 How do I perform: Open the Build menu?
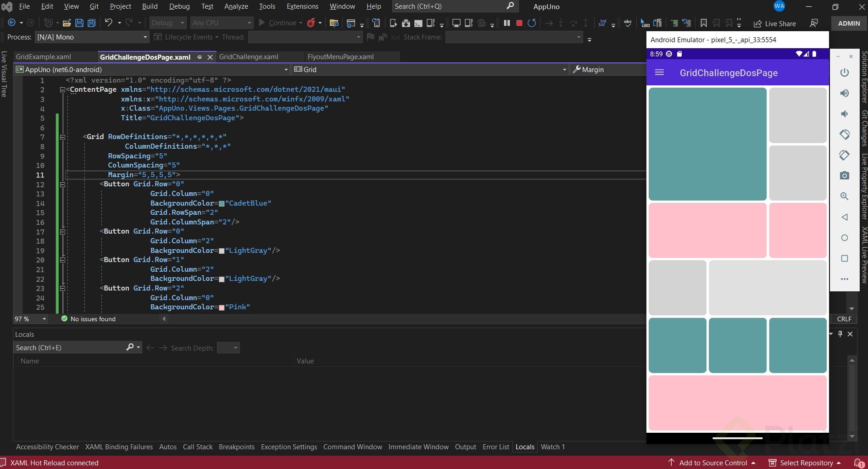pyautogui.click(x=150, y=6)
